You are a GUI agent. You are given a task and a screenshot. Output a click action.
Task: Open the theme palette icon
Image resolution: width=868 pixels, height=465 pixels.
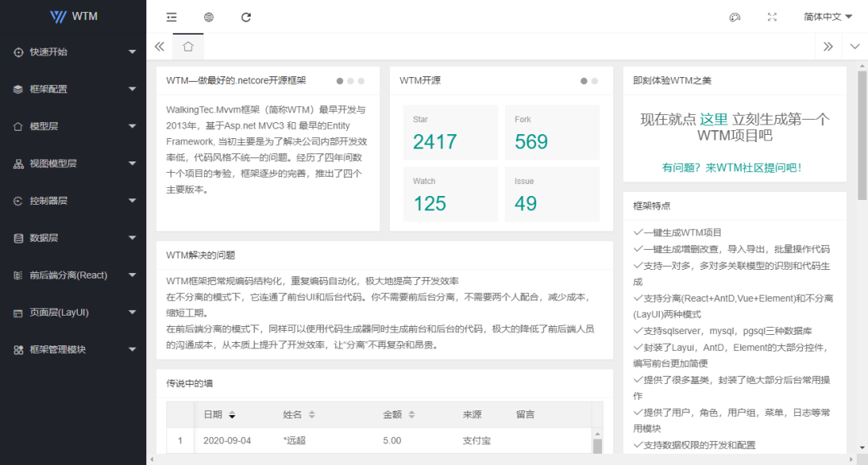tap(735, 17)
